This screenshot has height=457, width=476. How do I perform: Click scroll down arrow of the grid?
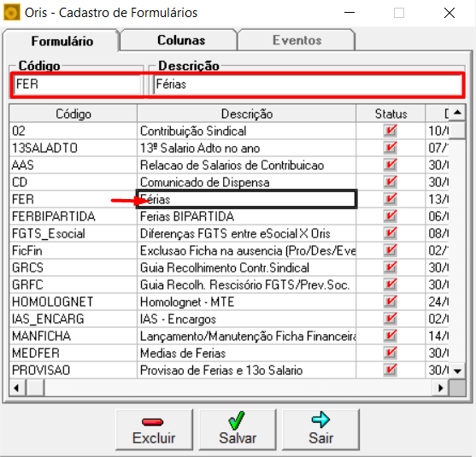tap(457, 371)
